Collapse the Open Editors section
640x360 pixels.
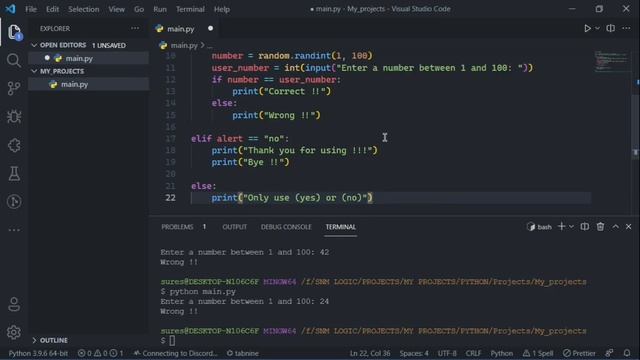pyautogui.click(x=34, y=45)
